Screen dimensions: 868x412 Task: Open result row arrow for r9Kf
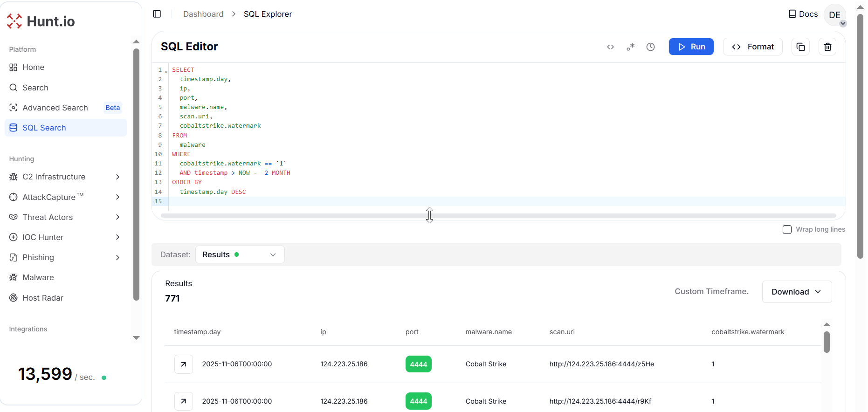click(x=184, y=401)
